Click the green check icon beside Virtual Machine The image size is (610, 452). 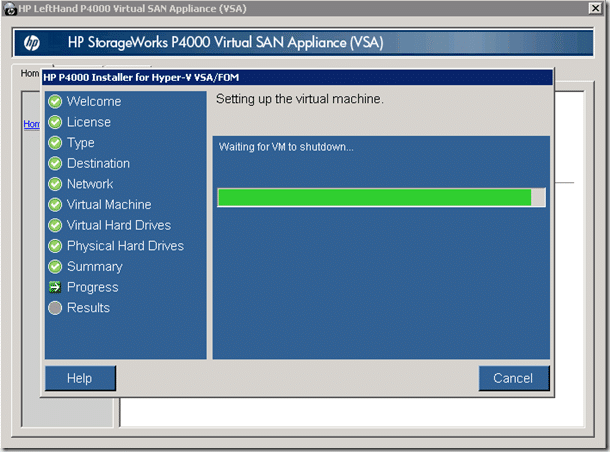point(55,205)
